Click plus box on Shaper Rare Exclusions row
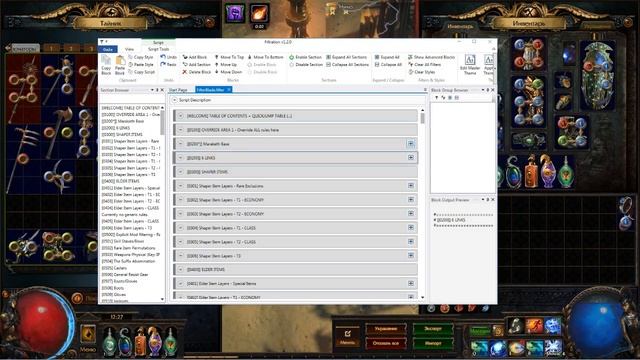The image size is (640, 360). click(x=411, y=186)
